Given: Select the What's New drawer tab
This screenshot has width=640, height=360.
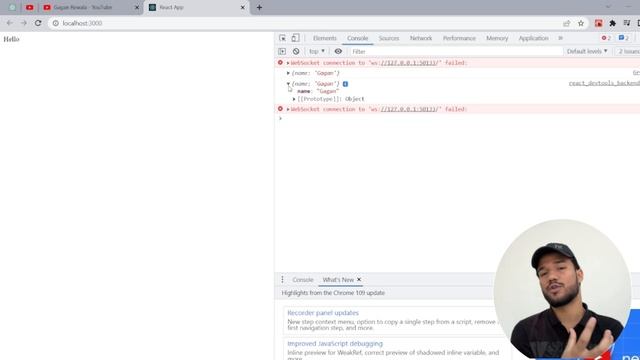Looking at the screenshot, I should pos(338,280).
